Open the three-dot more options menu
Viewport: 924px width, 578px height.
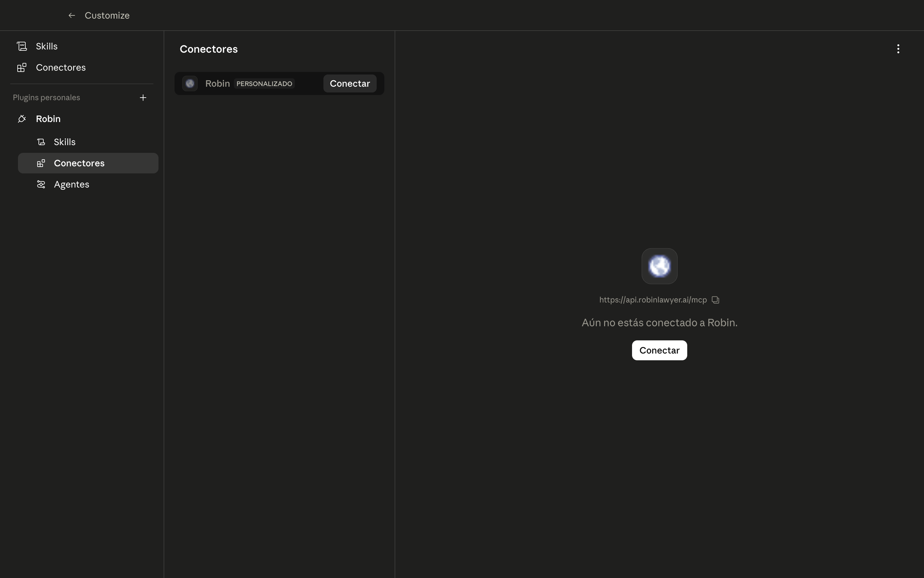898,49
